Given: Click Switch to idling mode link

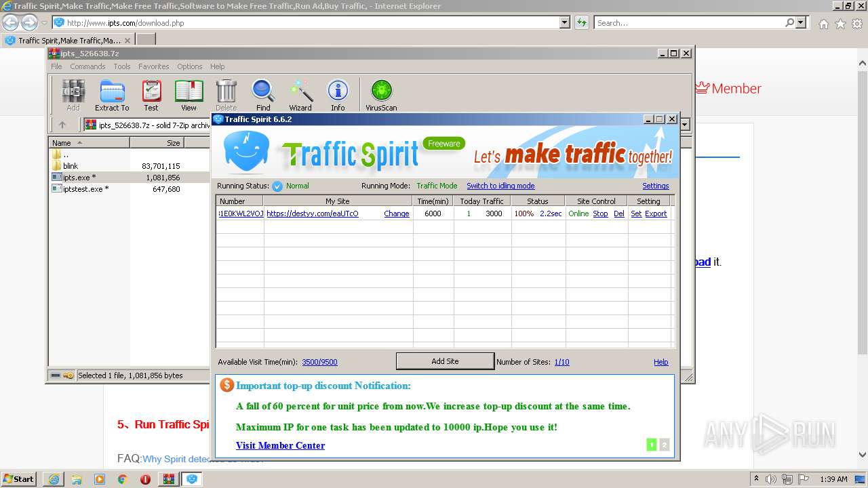Looking at the screenshot, I should pyautogui.click(x=500, y=186).
